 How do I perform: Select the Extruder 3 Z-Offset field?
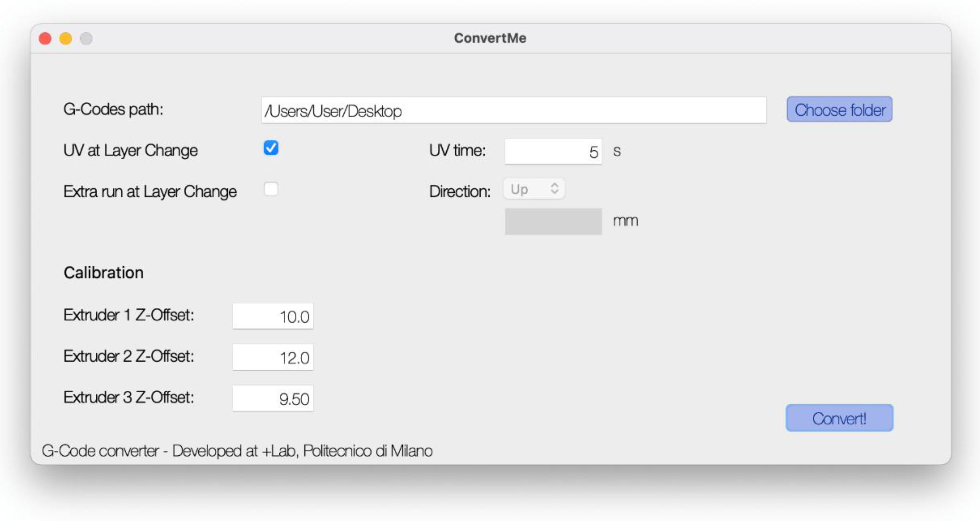pyautogui.click(x=273, y=398)
